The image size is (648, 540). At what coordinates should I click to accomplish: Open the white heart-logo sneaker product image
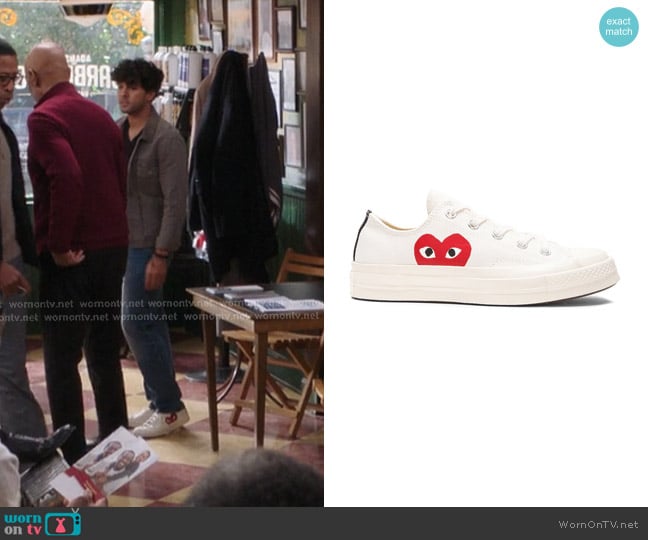pos(484,248)
